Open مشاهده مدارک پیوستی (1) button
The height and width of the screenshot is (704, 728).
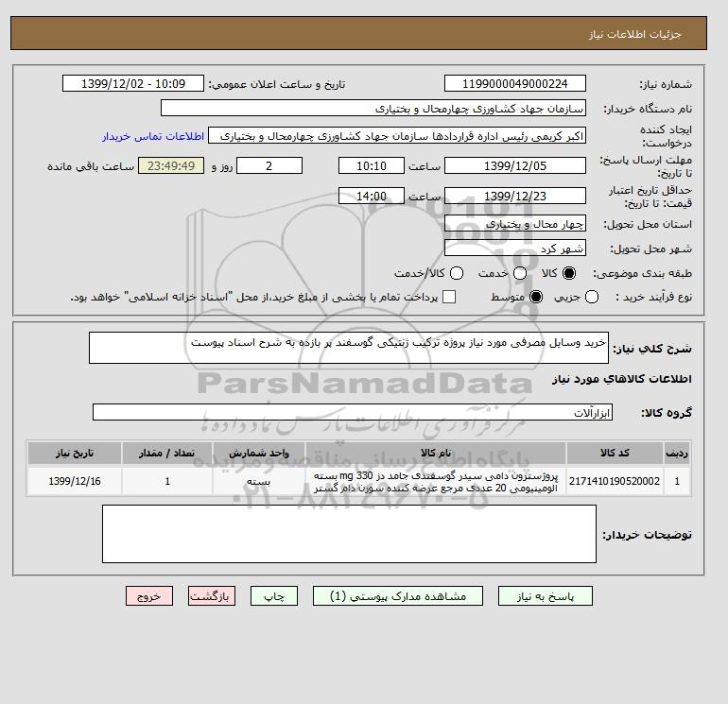tap(398, 596)
